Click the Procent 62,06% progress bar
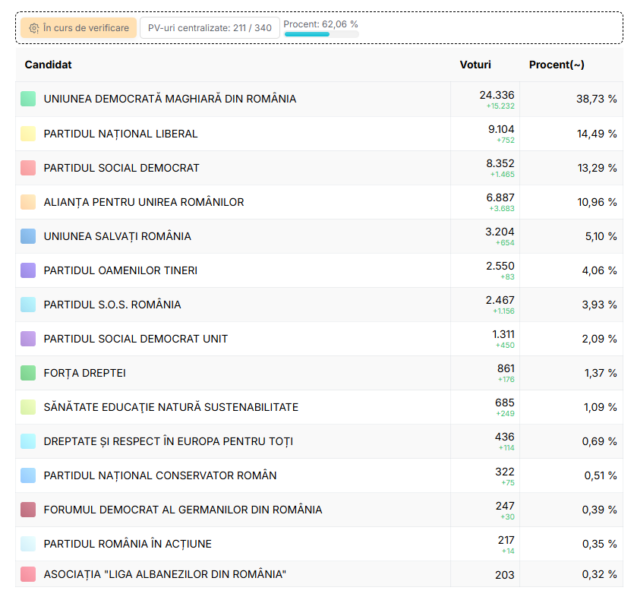Viewport: 634px width, 600px height. (320, 34)
